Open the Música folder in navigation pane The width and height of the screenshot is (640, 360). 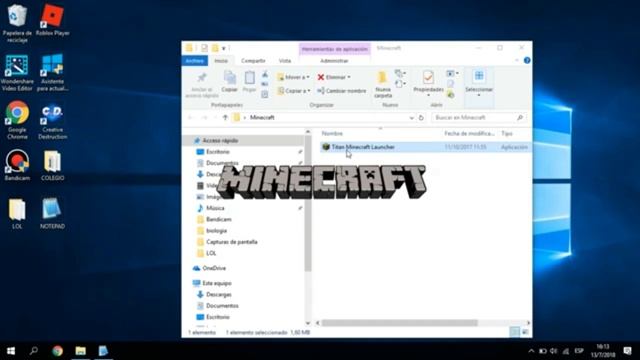[x=215, y=208]
